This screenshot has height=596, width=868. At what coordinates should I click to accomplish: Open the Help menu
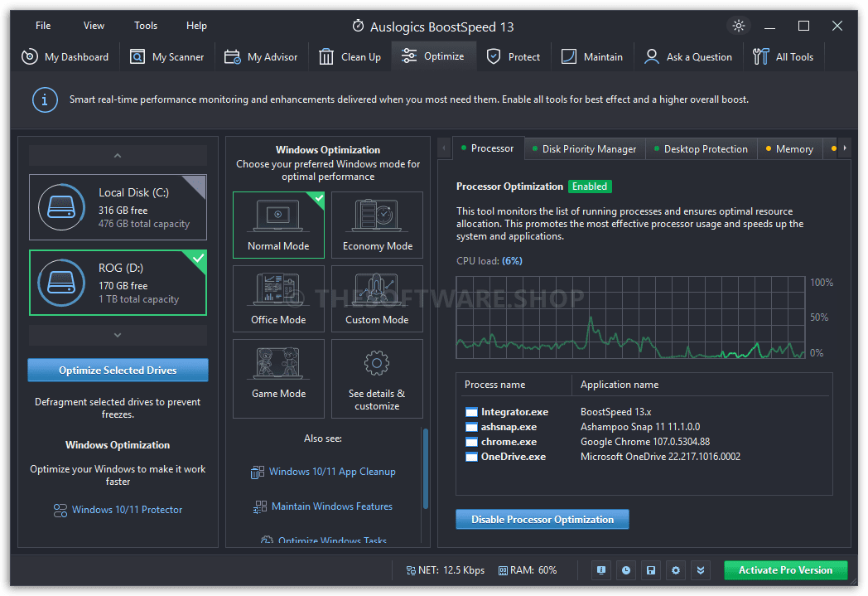(x=196, y=26)
